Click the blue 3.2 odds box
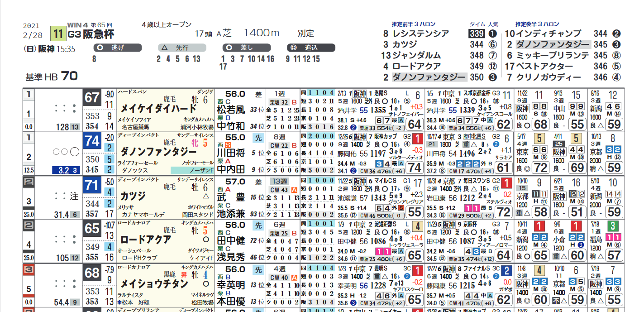The height and width of the screenshot is (312, 644). coord(66,171)
